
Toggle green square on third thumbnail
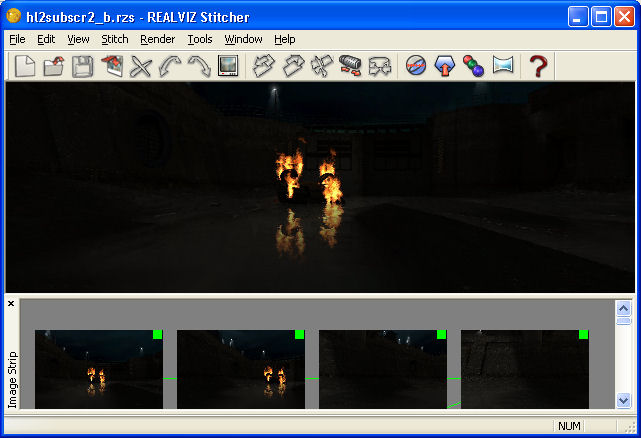pos(442,335)
